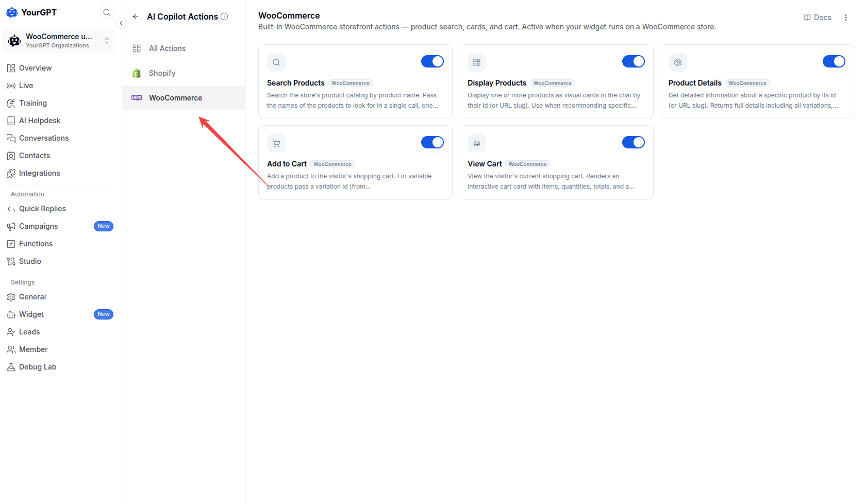Viewport: 865px width, 504px height.
Task: Click the cart icon on Add to Cart card
Action: click(276, 143)
